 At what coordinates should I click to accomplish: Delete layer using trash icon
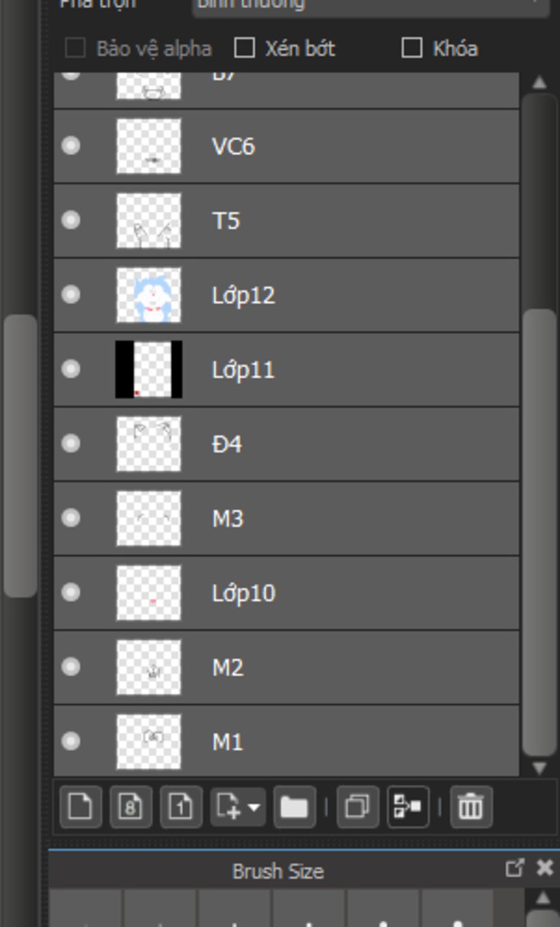point(471,807)
